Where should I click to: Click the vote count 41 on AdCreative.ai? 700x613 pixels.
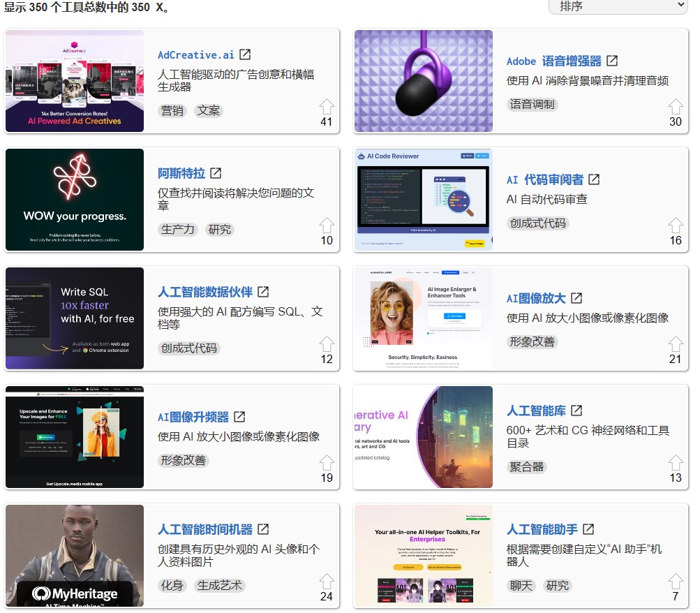coord(327,122)
